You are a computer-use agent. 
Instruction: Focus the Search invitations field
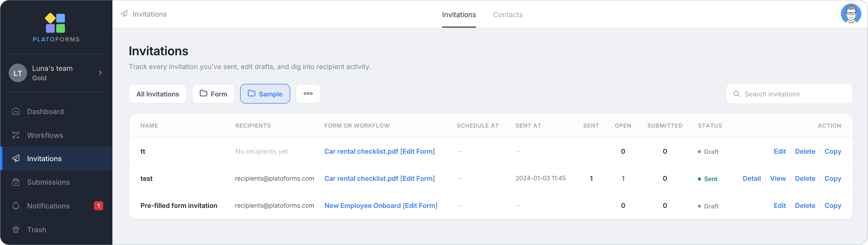[789, 94]
